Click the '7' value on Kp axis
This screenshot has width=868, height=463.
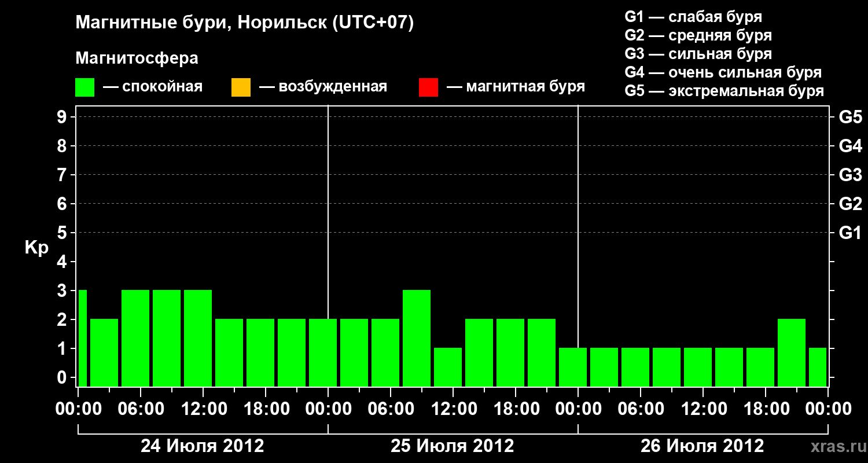click(x=63, y=175)
